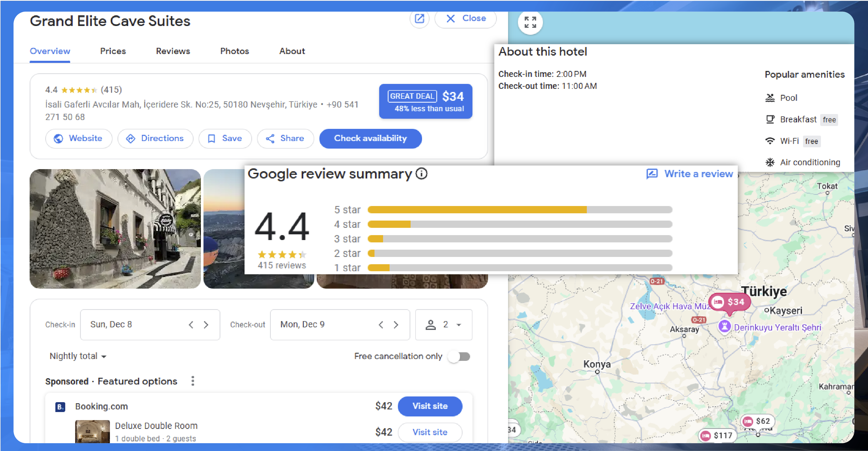The height and width of the screenshot is (451, 868).
Task: Visit site for Deluxe Double Room
Action: tap(430, 433)
